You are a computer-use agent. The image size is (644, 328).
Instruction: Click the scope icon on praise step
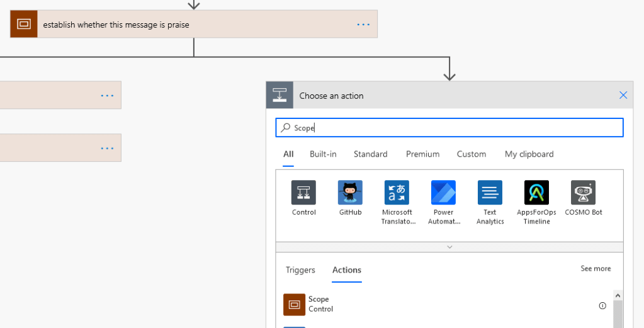(24, 24)
